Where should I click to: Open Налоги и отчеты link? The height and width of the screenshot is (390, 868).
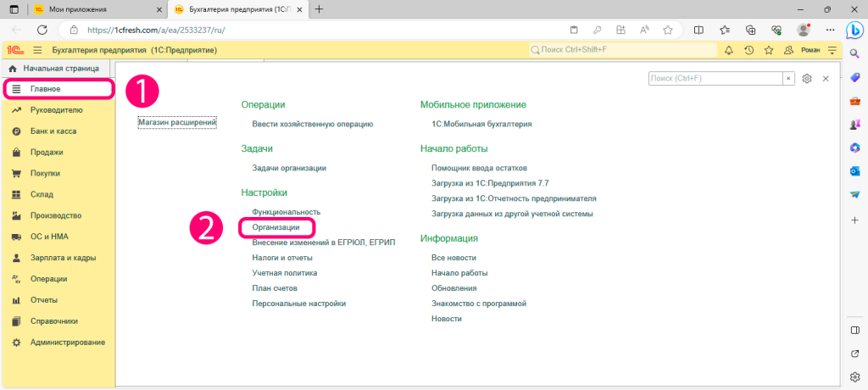point(282,258)
